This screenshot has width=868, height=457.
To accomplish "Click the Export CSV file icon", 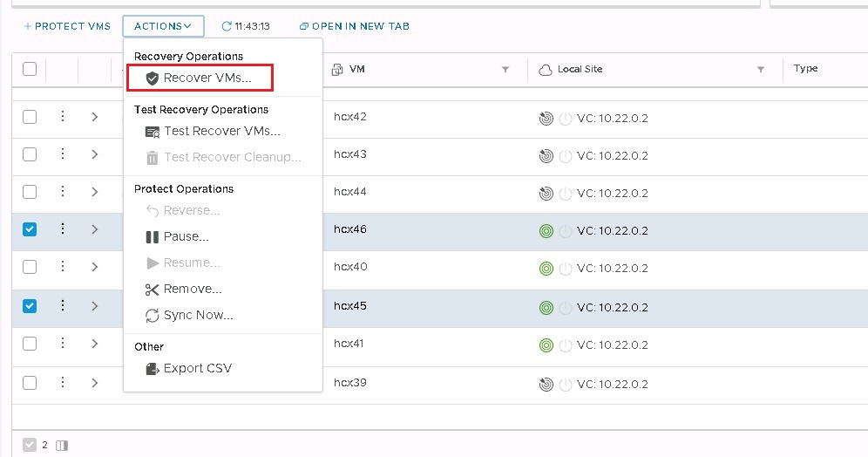I will (153, 369).
